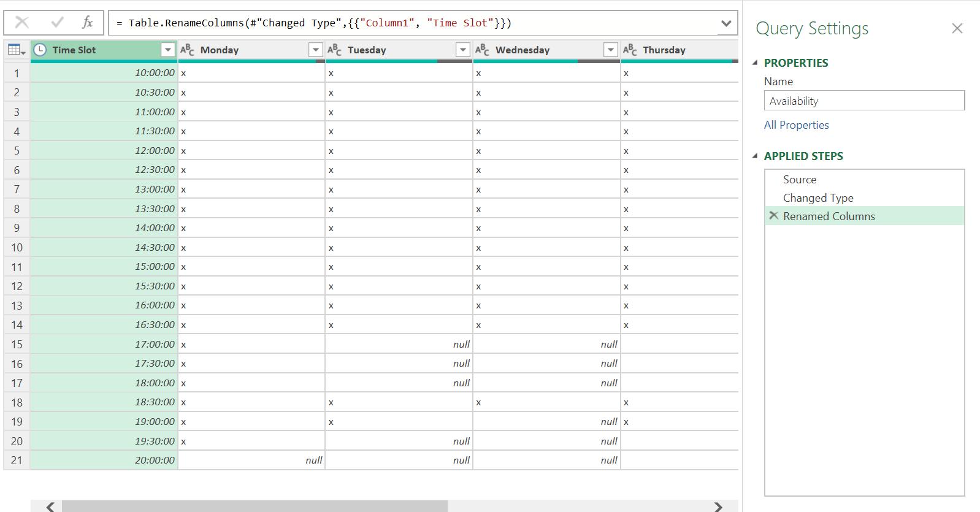
Task: Click the null Wednesday cell in row 19
Action: coord(546,422)
